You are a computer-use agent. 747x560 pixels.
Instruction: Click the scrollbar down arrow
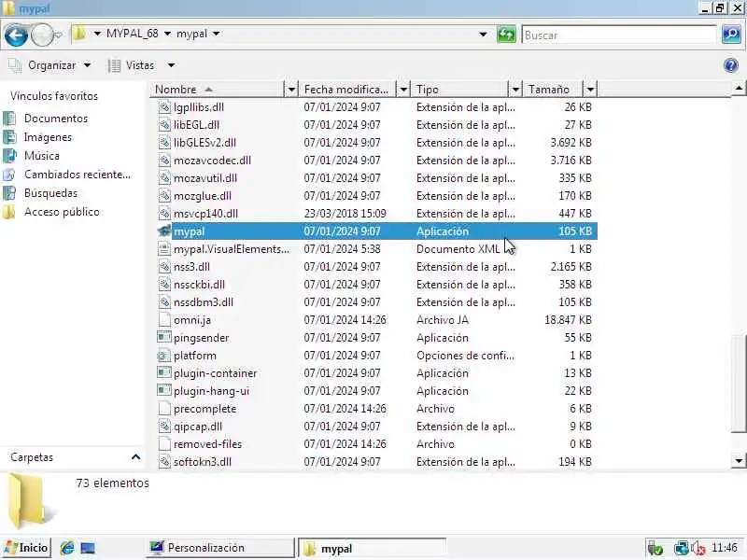[x=738, y=460]
